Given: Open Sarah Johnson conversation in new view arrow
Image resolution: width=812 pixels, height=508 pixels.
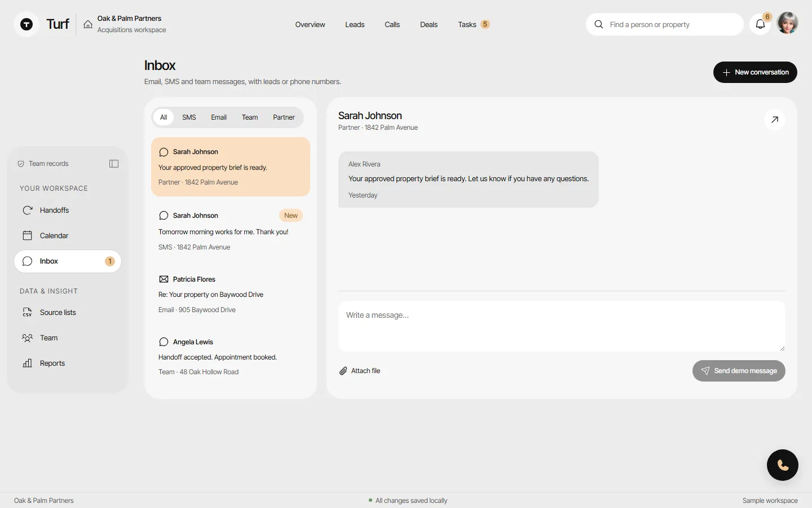Looking at the screenshot, I should coord(775,120).
